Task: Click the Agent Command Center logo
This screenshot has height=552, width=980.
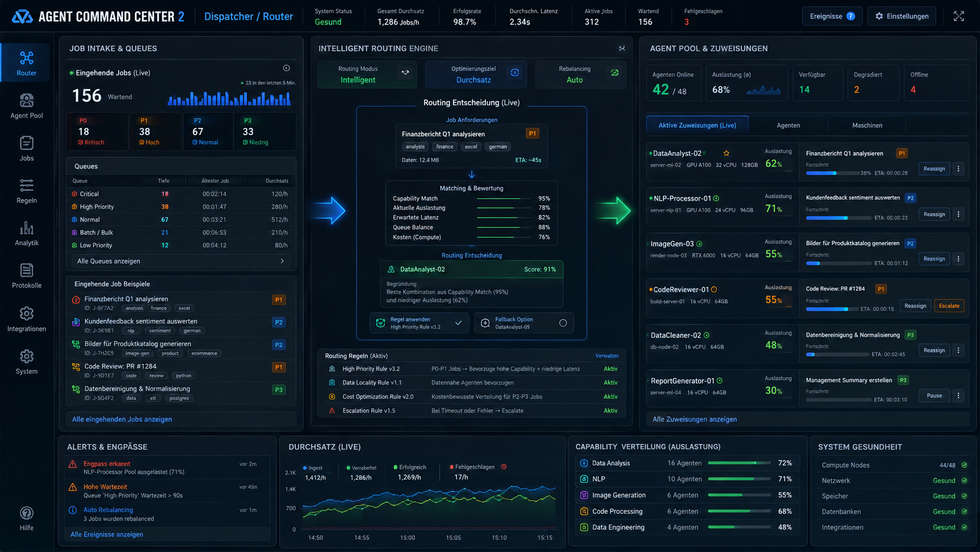Action: point(22,16)
